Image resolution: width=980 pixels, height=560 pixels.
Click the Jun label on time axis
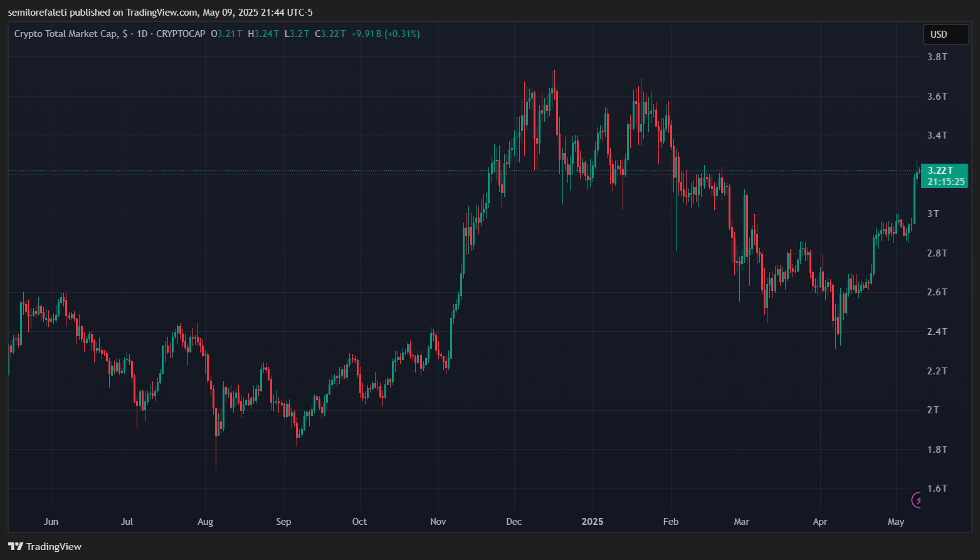pyautogui.click(x=51, y=522)
